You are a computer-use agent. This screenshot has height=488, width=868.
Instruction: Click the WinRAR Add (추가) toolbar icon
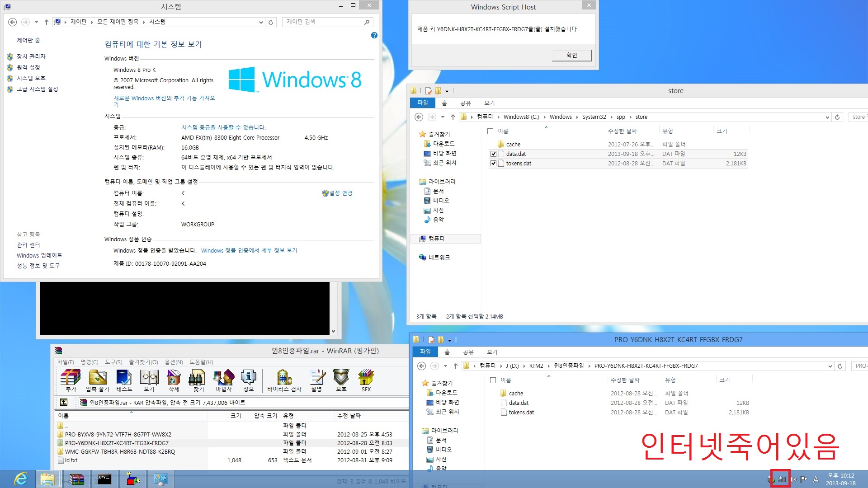pyautogui.click(x=71, y=380)
